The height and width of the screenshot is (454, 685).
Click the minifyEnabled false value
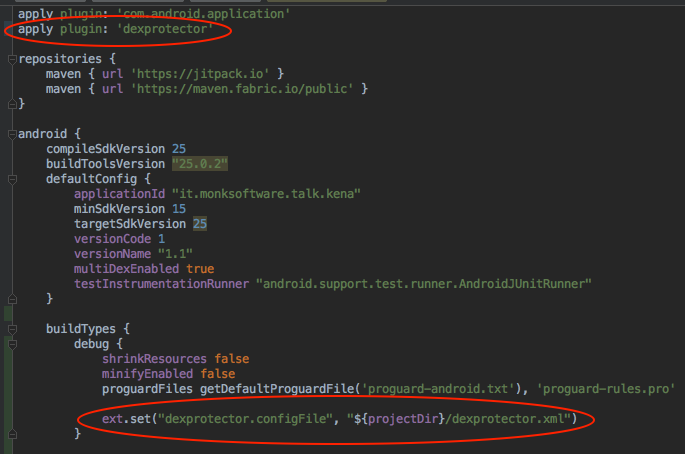[215, 373]
